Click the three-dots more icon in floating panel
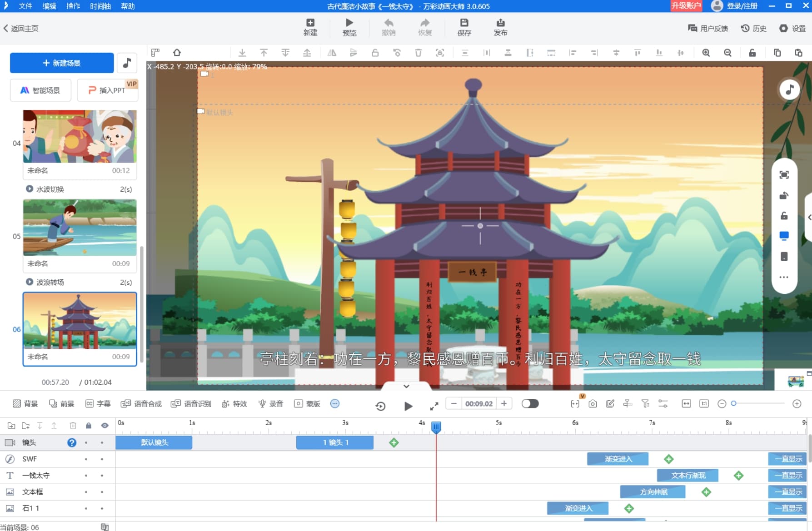 (x=784, y=277)
